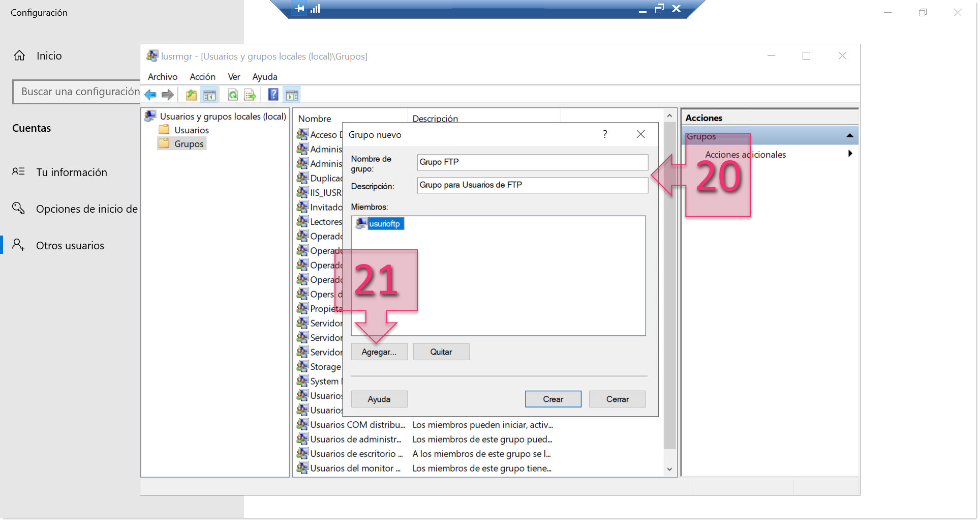Click the pin icon on remote session bar
This screenshot has width=980, height=522.
pyautogui.click(x=300, y=9)
